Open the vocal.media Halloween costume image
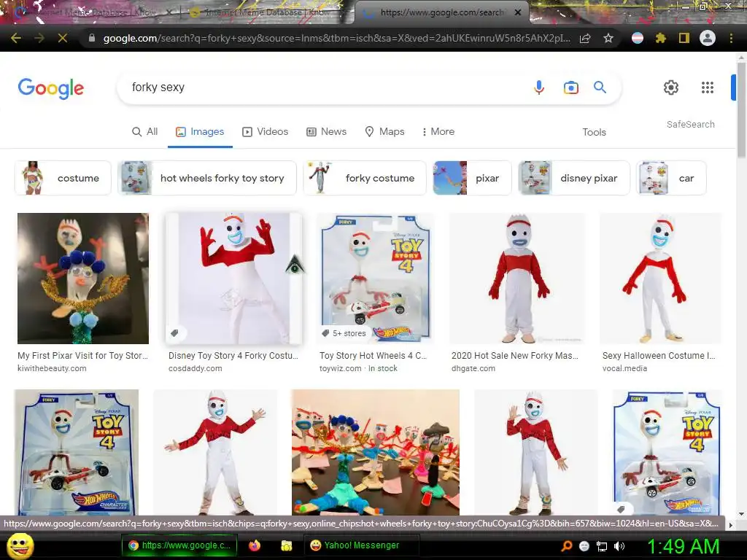Viewport: 747px width, 560px height. [660, 278]
